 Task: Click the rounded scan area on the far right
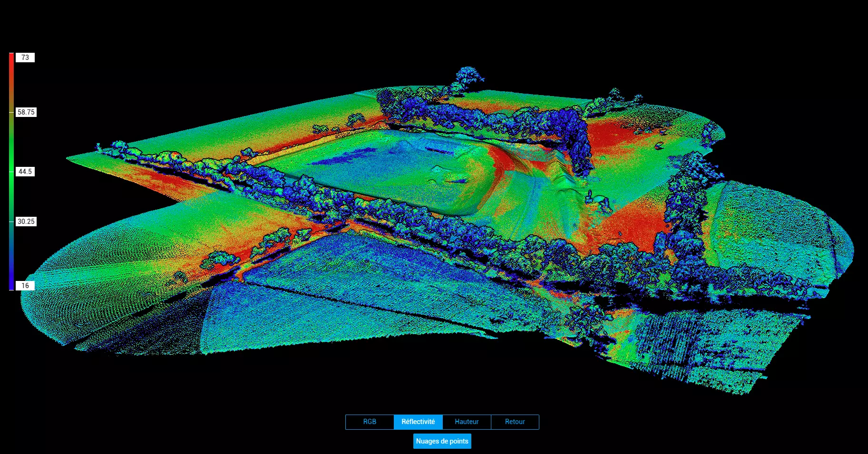(780, 228)
